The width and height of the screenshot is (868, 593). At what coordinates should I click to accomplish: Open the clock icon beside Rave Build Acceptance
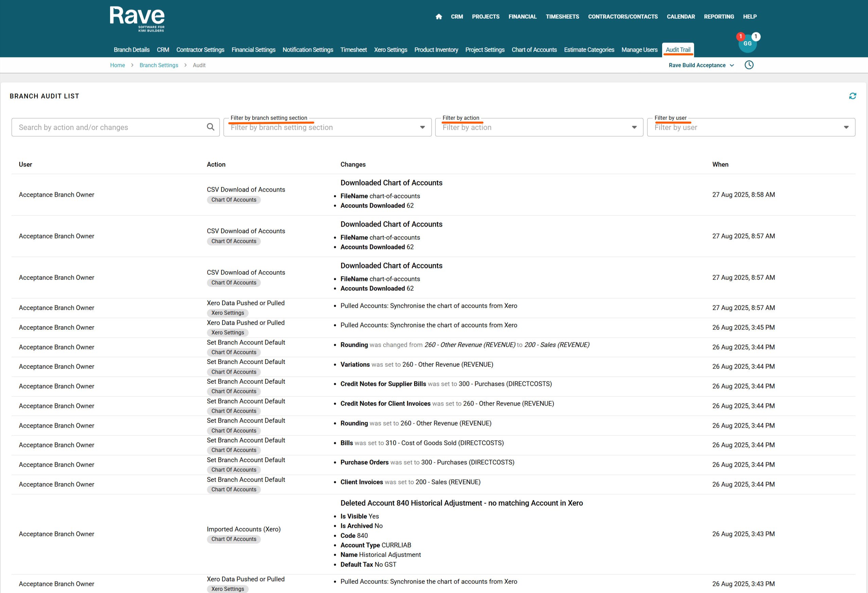[x=748, y=65]
